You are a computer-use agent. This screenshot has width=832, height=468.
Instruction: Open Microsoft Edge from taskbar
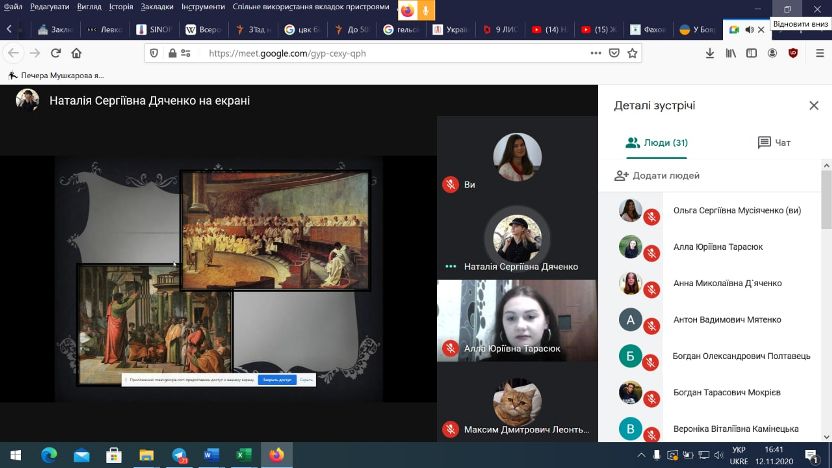pyautogui.click(x=49, y=455)
